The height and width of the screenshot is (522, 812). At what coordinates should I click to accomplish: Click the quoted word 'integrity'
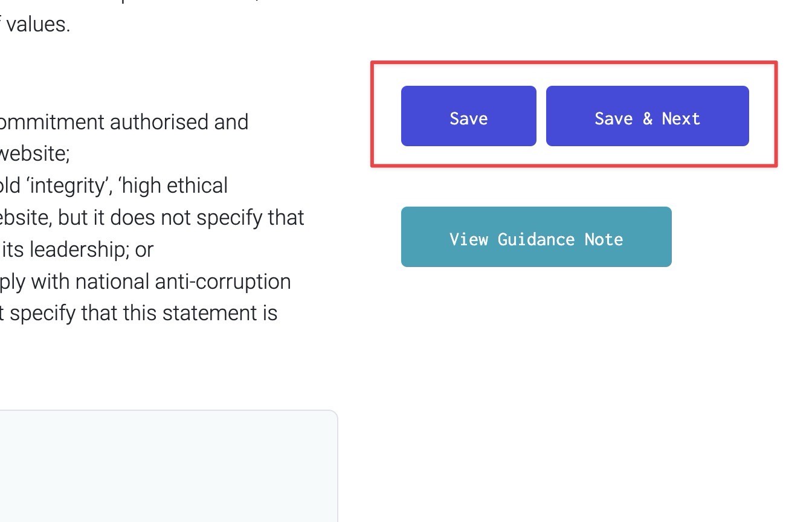click(67, 185)
